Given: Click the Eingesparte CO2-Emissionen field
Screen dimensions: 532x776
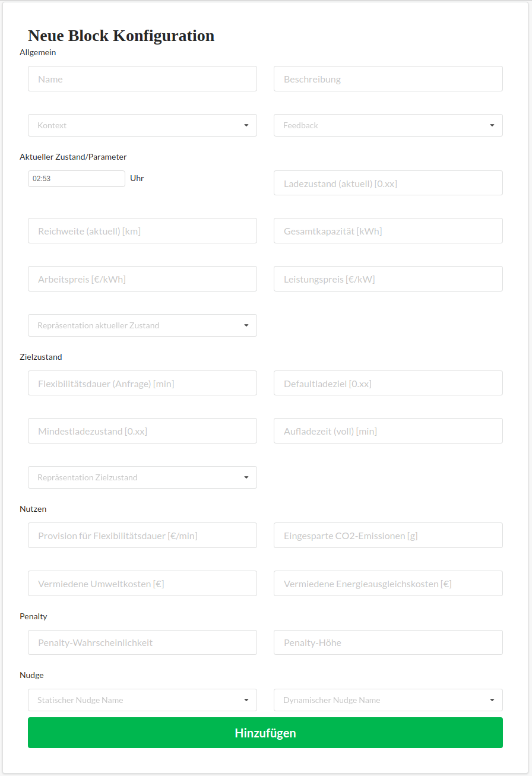Looking at the screenshot, I should [x=388, y=535].
